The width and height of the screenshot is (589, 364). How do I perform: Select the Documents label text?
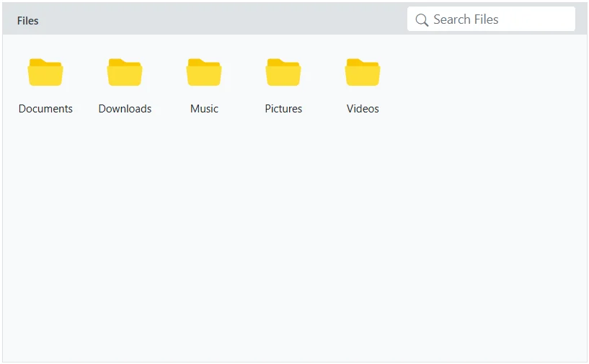45,109
